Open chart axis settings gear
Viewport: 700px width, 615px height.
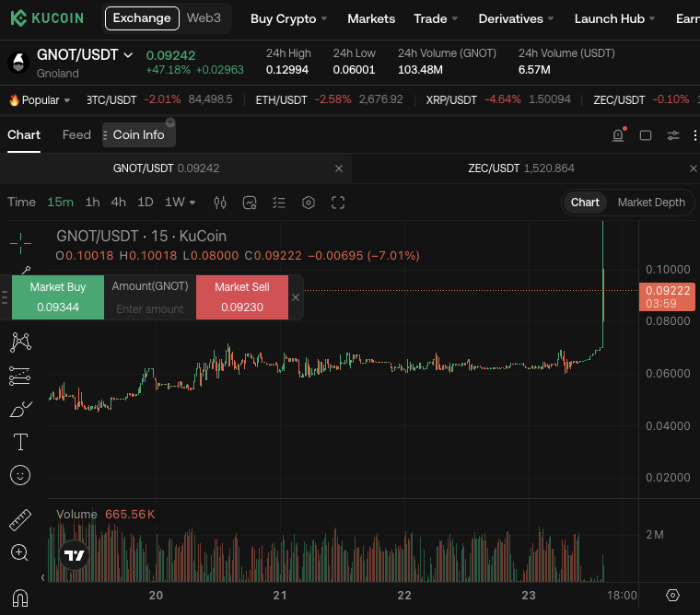click(x=672, y=596)
